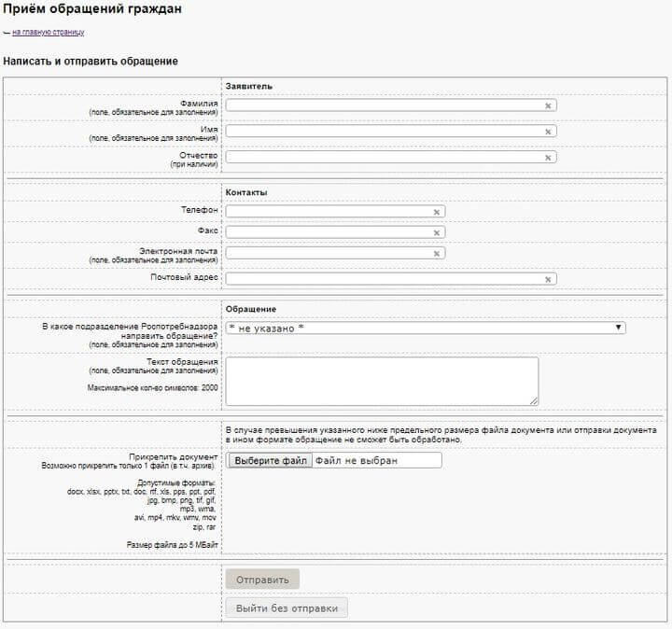The height and width of the screenshot is (629, 672).
Task: Clear the Факс field using the X icon
Action: click(436, 232)
